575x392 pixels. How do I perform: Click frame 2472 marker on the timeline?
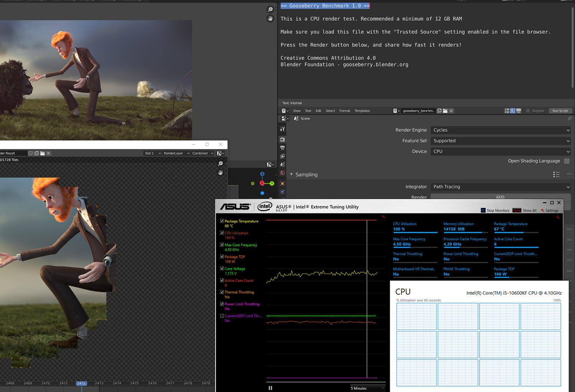[x=81, y=383]
